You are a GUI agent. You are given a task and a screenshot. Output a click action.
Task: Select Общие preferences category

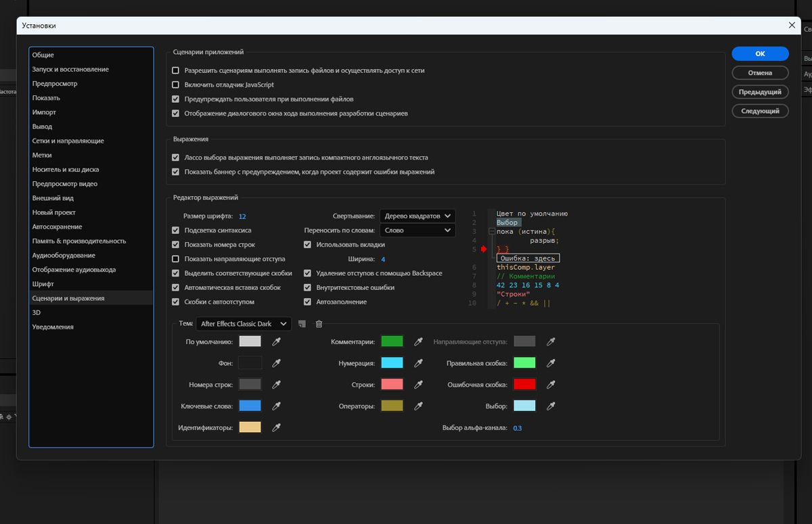pyautogui.click(x=91, y=55)
